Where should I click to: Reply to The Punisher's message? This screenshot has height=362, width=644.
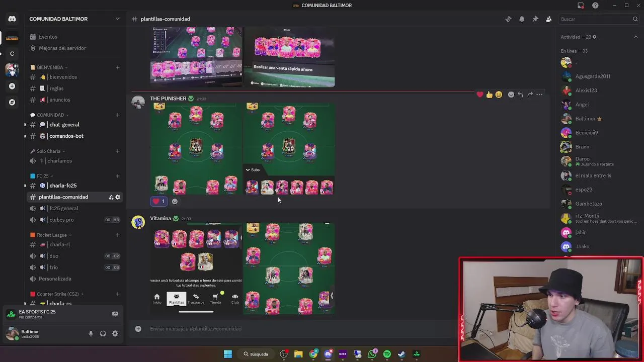click(x=520, y=95)
